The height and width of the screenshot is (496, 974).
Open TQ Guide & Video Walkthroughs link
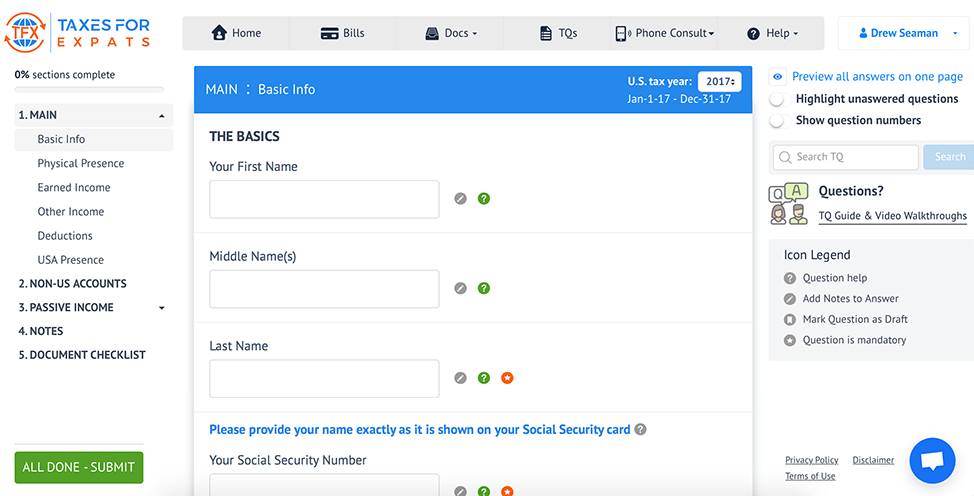pyautogui.click(x=892, y=216)
